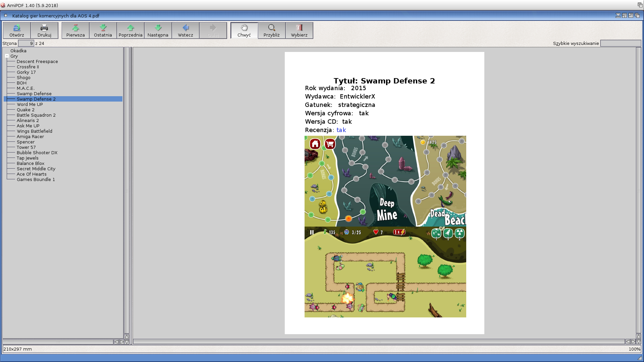Go to previous page with Poprzednia
Screen dimensions: 644x362
[x=130, y=31]
